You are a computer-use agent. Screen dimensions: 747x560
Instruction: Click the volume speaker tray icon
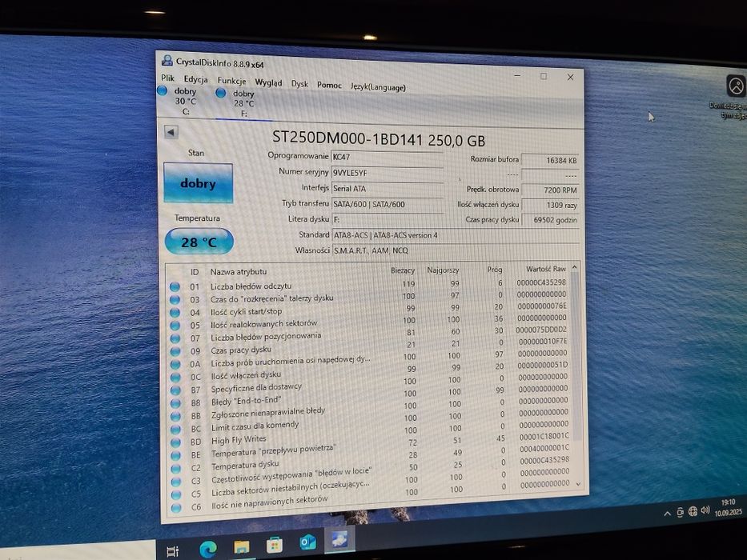click(x=705, y=510)
